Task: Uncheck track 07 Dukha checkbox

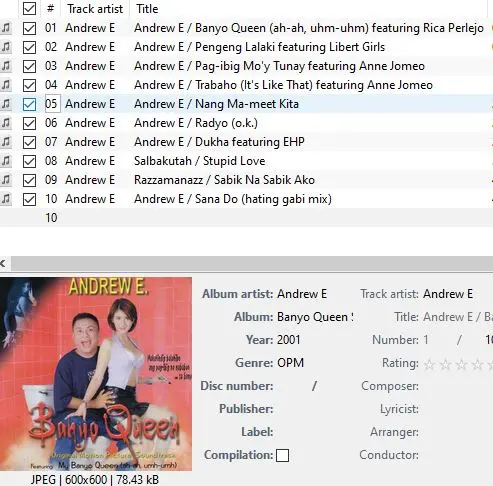Action: click(29, 142)
